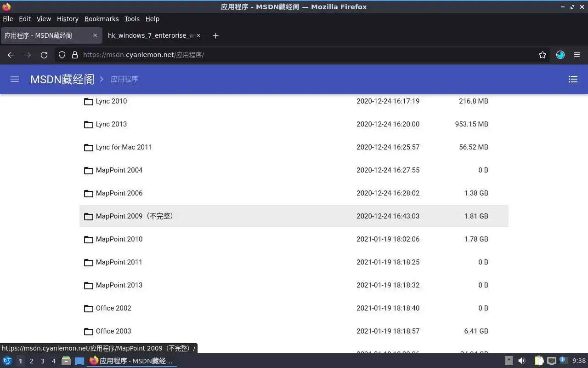Open the Office 2003 folder link

click(x=113, y=331)
